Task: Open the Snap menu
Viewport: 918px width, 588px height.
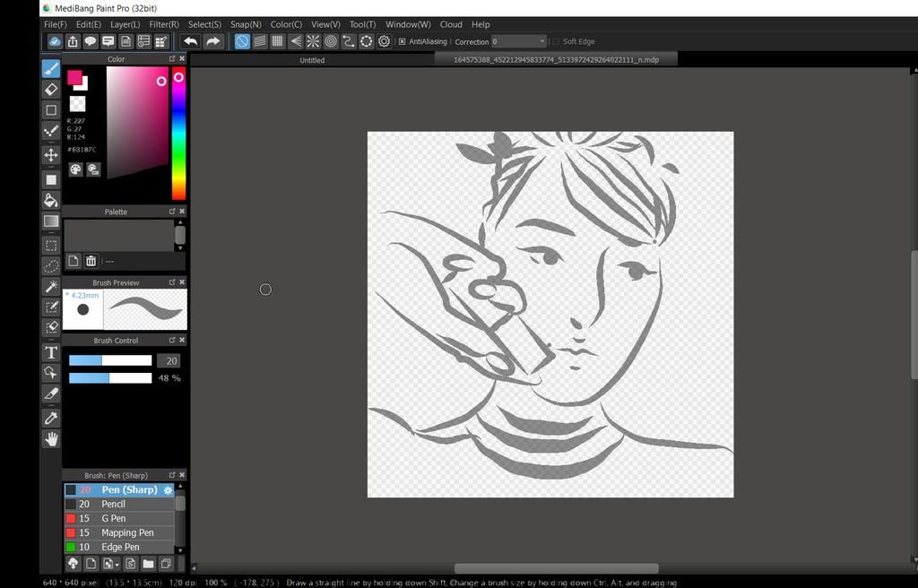Action: point(246,24)
